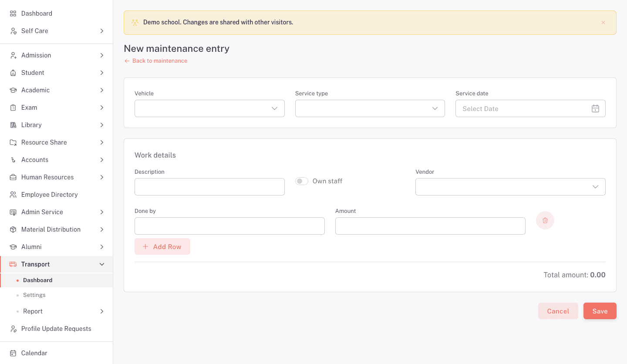The width and height of the screenshot is (627, 364).
Task: Add a new work details row
Action: tap(162, 246)
